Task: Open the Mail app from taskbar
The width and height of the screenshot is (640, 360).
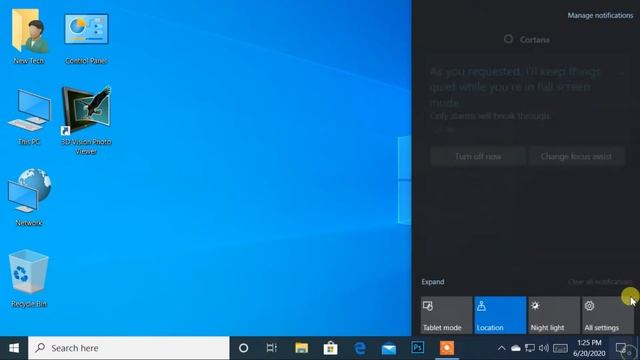Action: pos(389,348)
